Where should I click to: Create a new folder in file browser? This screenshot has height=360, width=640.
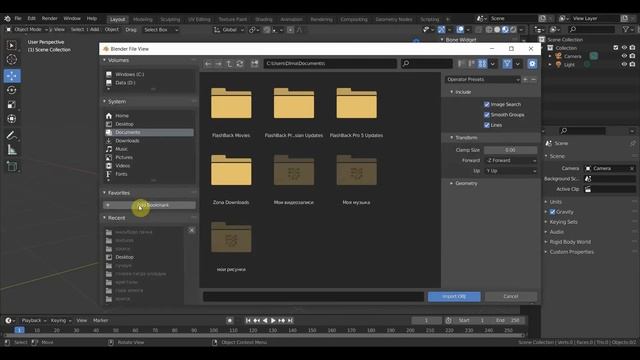click(254, 64)
